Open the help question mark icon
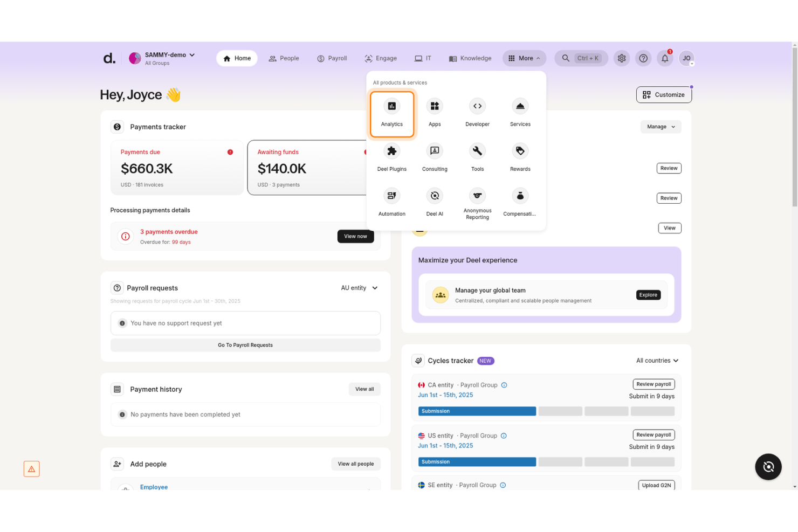Image resolution: width=798 pixels, height=532 pixels. point(643,58)
